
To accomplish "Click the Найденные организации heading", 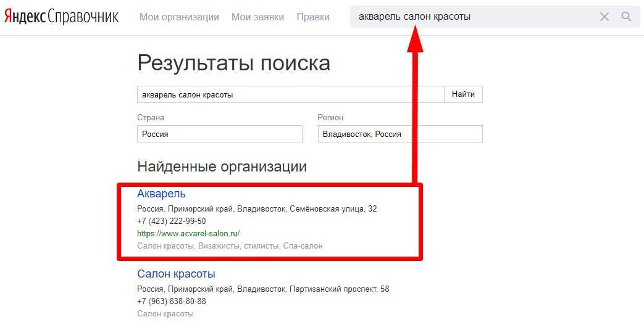I will coord(222,167).
